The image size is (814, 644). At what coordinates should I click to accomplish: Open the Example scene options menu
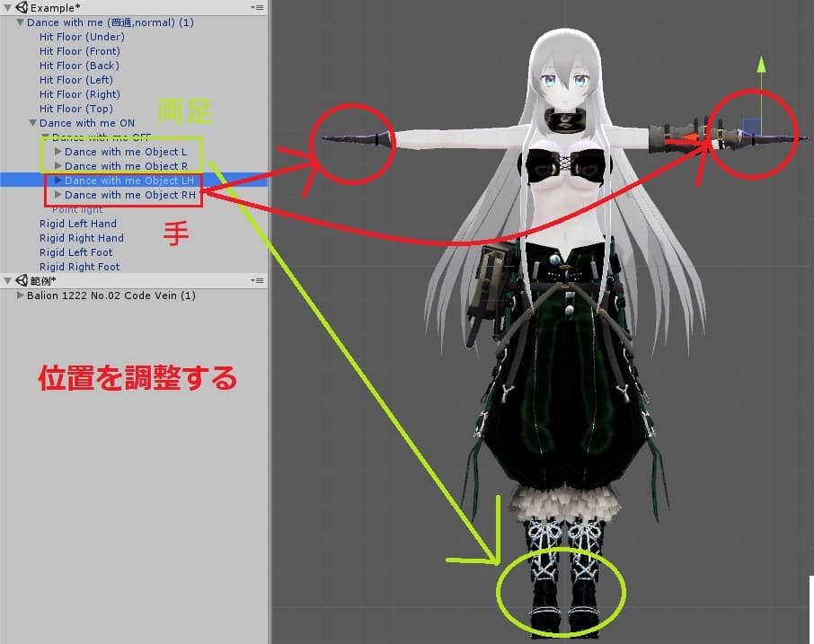click(257, 8)
